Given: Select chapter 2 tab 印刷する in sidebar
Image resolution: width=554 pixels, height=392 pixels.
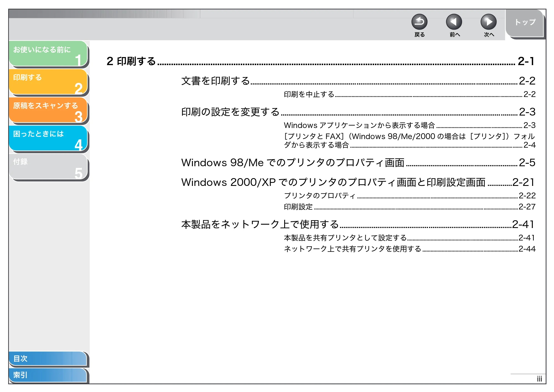Looking at the screenshot, I should coord(48,82).
